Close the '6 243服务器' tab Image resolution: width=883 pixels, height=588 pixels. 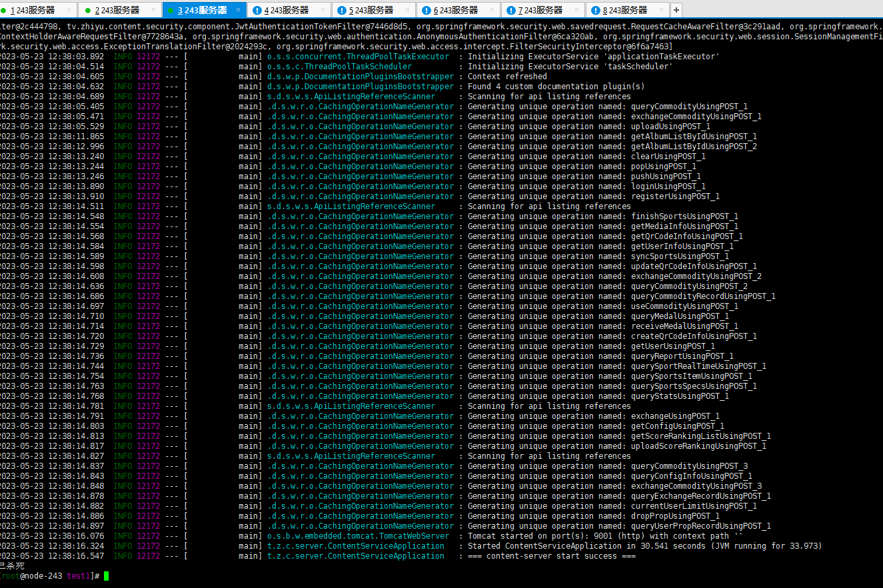coord(492,11)
